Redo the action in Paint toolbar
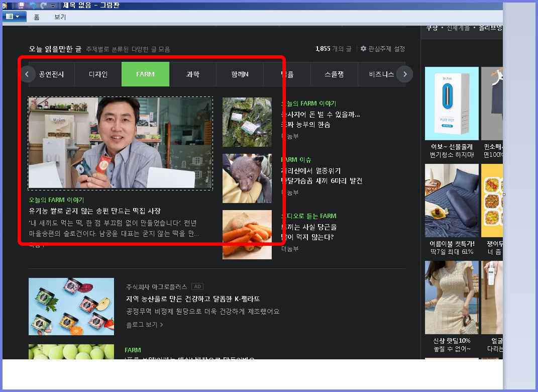This screenshot has width=538, height=392. point(43,6)
